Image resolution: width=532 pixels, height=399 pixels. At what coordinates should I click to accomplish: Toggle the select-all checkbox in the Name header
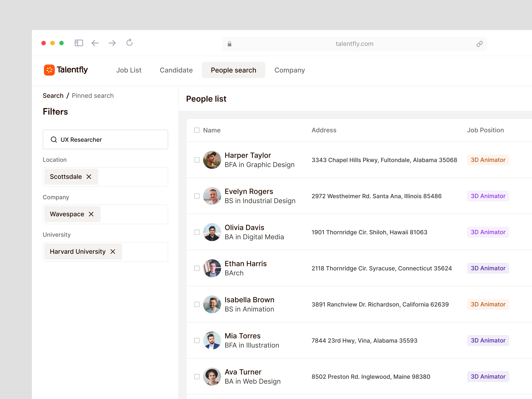(197, 130)
